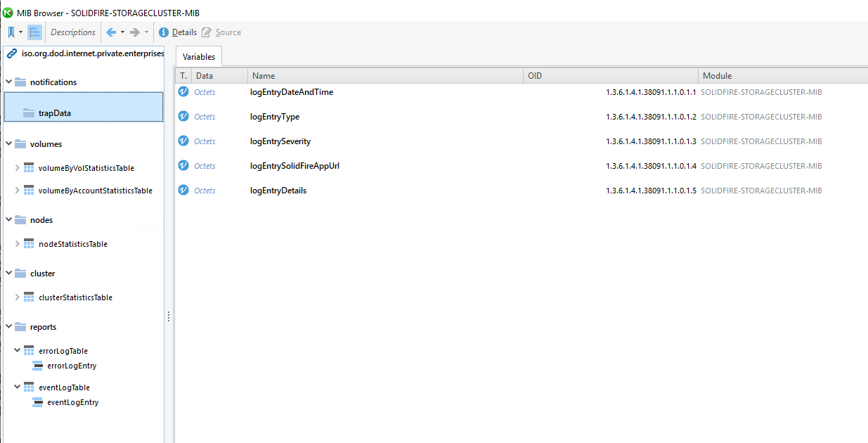Sort by the Name column header

(386, 75)
